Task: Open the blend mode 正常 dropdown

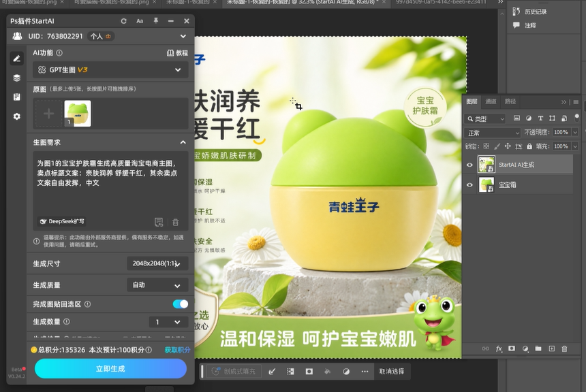Action: pos(493,133)
